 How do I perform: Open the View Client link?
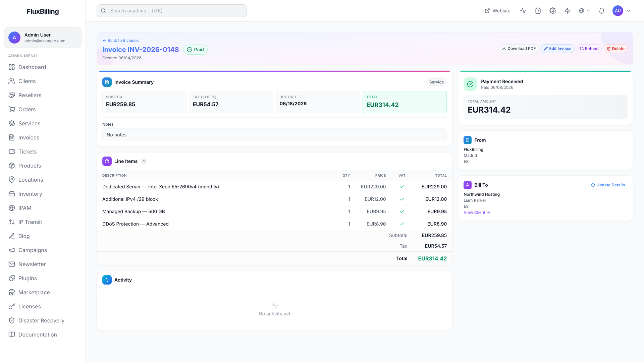[477, 213]
